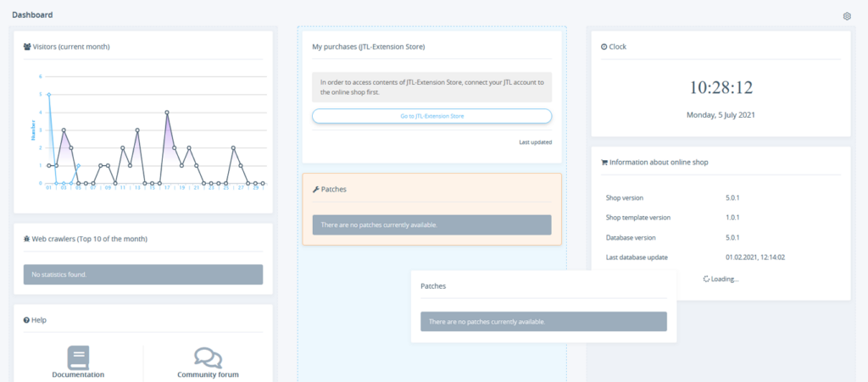Click the Shop template version label
Screen dimensions: 868x382
click(638, 218)
